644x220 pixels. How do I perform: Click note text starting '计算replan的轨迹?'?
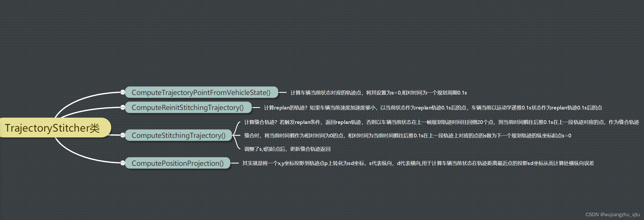[433, 108]
